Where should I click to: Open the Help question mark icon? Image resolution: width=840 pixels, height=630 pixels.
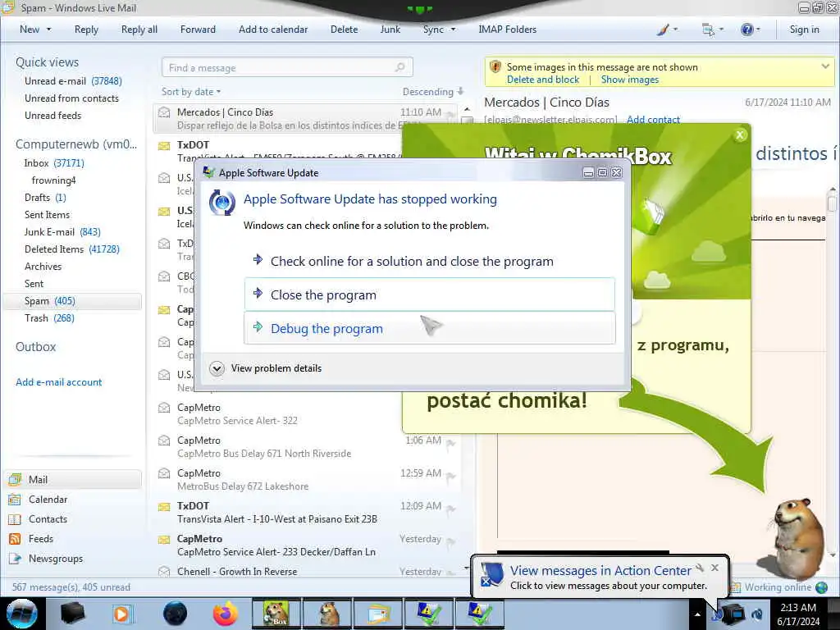click(746, 30)
